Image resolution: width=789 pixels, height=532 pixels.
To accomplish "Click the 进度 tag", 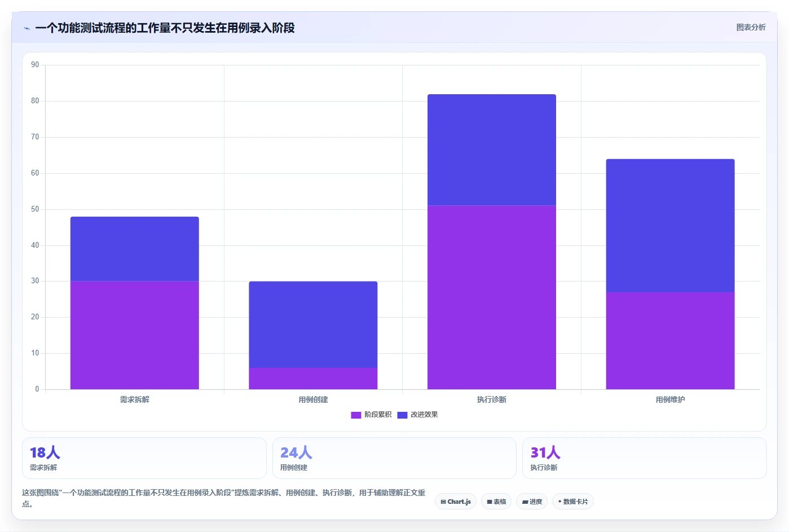I will (532, 502).
